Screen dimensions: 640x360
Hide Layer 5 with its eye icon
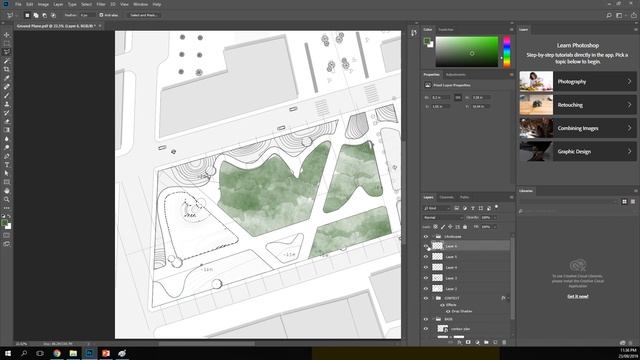[426, 257]
